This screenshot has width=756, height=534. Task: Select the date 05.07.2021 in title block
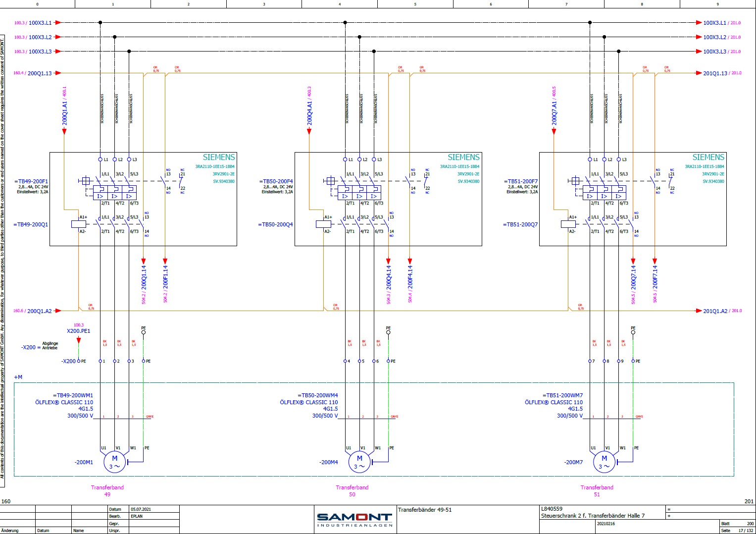[x=141, y=509]
